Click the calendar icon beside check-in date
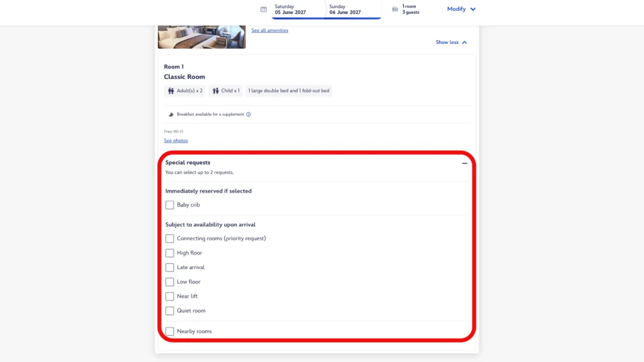644x362 pixels. [x=264, y=9]
